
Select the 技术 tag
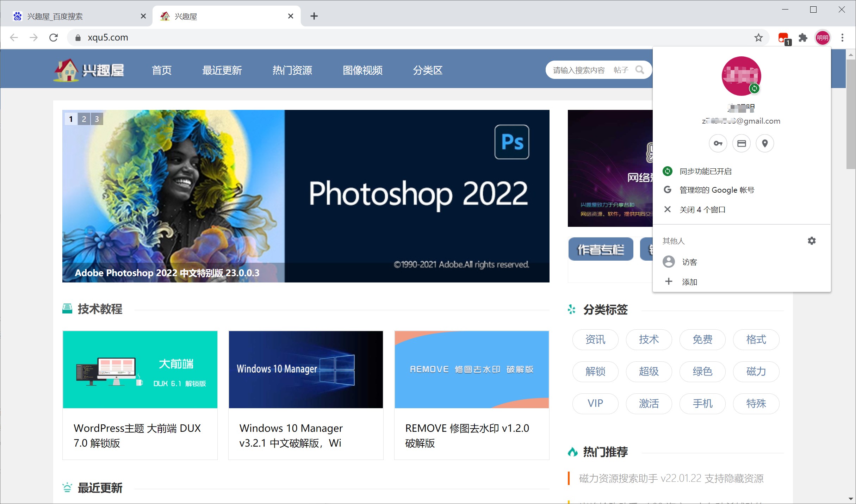649,340
